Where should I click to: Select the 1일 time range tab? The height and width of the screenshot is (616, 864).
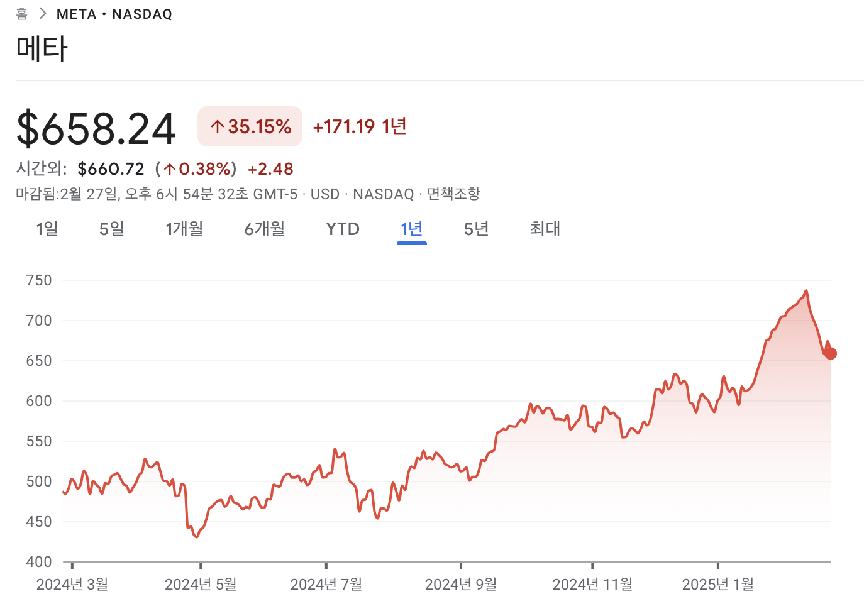pyautogui.click(x=47, y=229)
